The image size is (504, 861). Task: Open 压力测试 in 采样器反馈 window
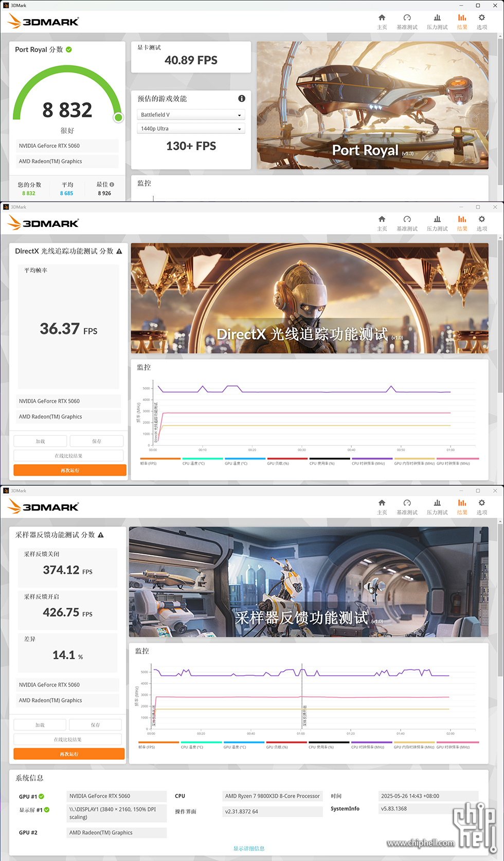click(437, 507)
